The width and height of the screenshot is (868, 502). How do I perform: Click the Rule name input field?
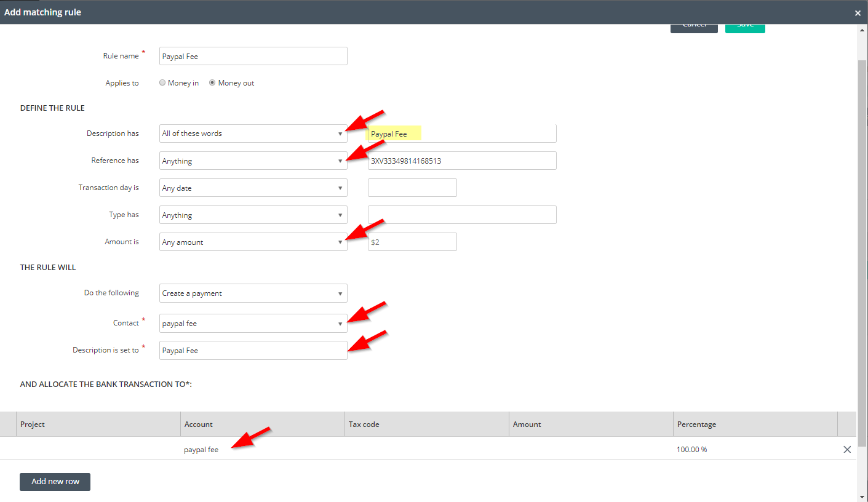point(253,56)
